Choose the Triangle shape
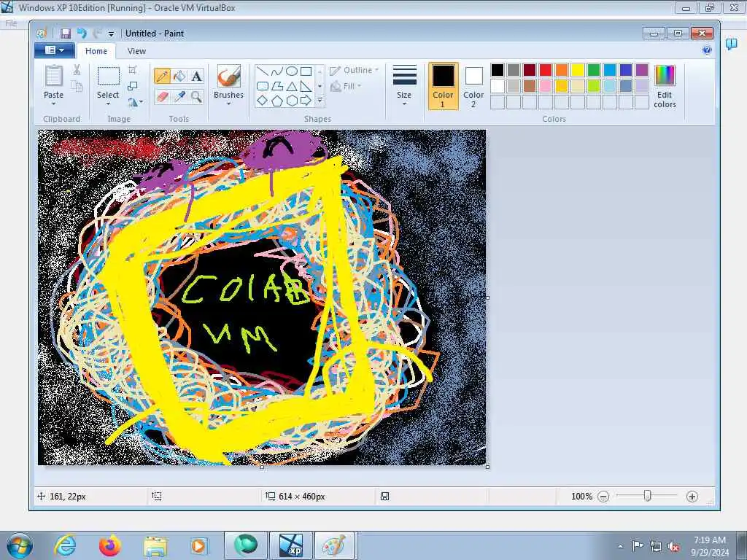This screenshot has height=560, width=747. pyautogui.click(x=292, y=86)
